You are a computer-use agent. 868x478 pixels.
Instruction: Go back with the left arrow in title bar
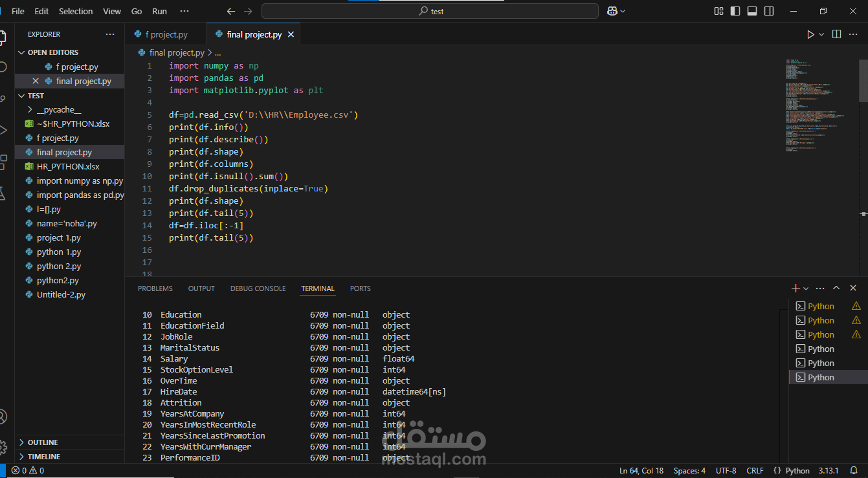pyautogui.click(x=231, y=11)
